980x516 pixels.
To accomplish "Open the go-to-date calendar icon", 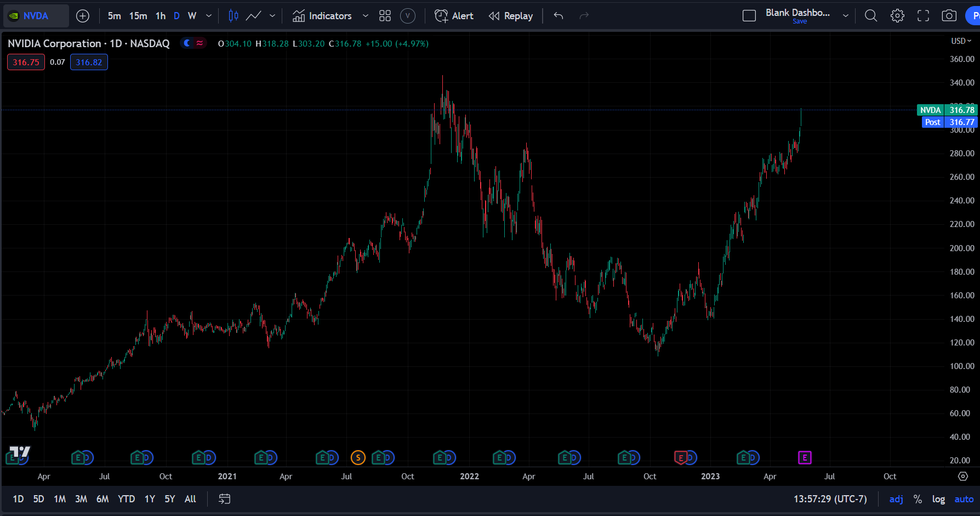I will [225, 499].
